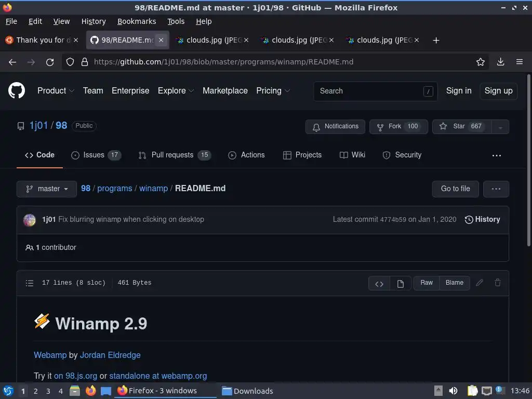The height and width of the screenshot is (399, 532).
Task: Reload the page with the refresh icon
Action: (x=50, y=62)
